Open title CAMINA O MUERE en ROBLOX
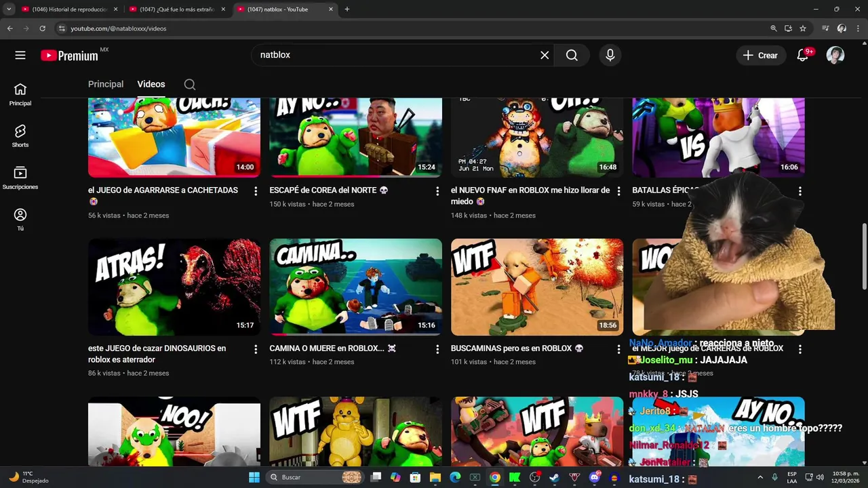 (333, 348)
